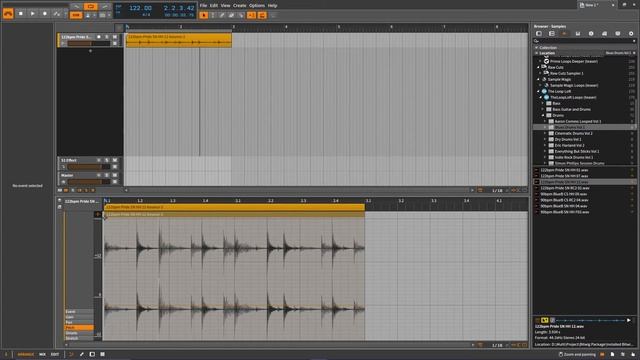Collapse the Collection section
This screenshot has width=640, height=360.
[537, 48]
